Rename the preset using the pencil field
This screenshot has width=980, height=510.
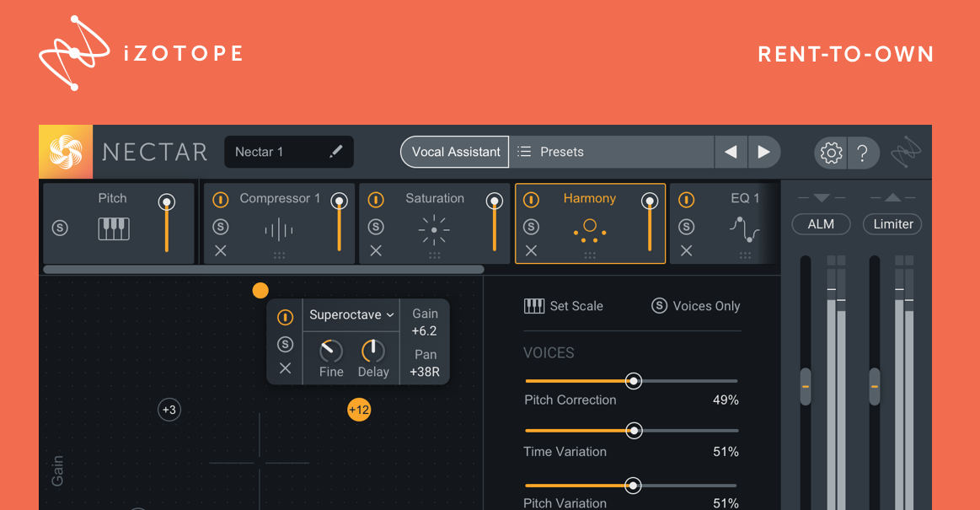point(336,152)
